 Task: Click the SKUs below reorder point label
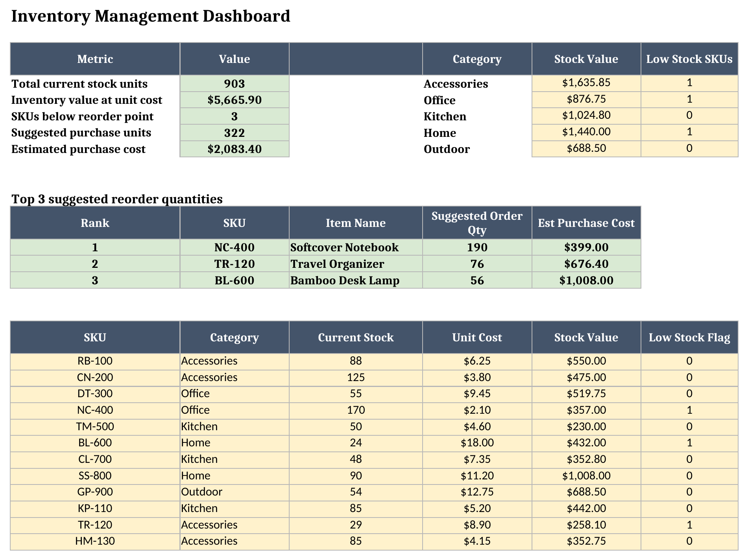tap(82, 116)
